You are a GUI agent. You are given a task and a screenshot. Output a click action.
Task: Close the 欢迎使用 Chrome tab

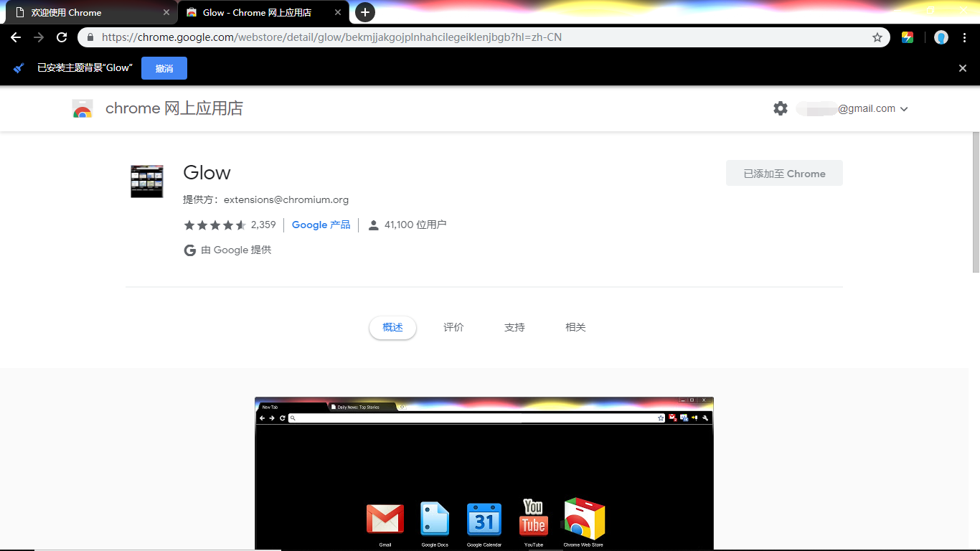click(166, 12)
